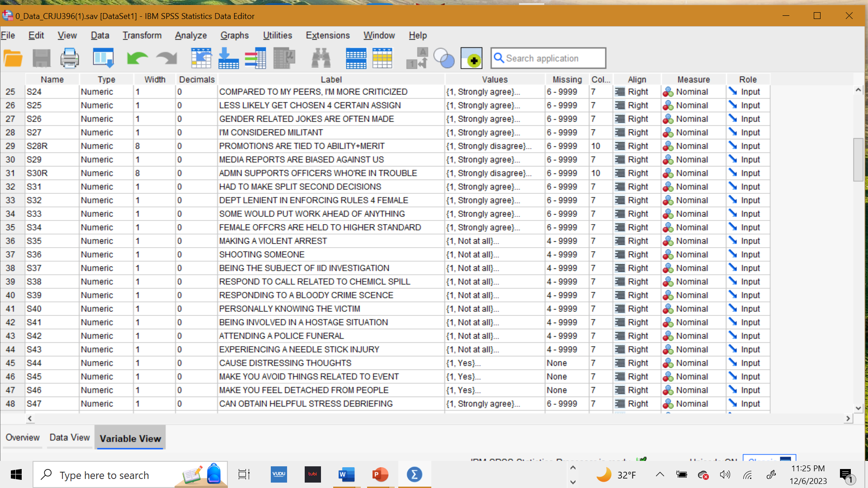The image size is (868, 488).
Task: Click the Nominal measure icon in S24 row
Action: pyautogui.click(x=668, y=92)
